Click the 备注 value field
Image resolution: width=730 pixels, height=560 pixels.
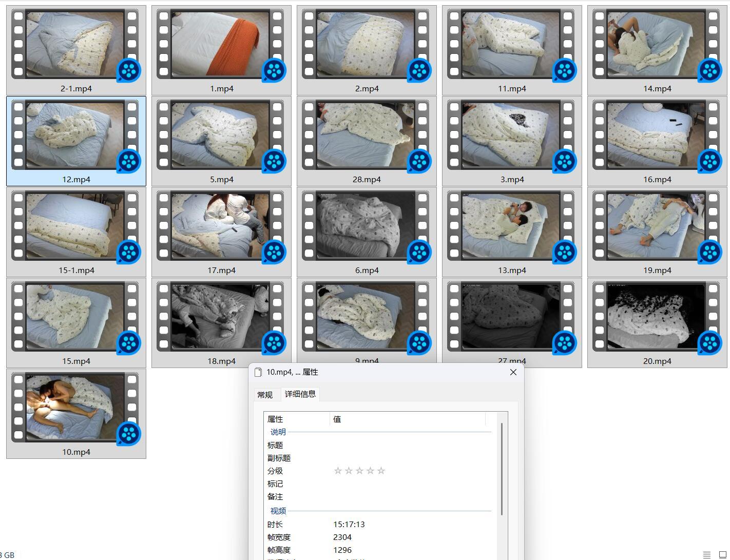click(408, 496)
